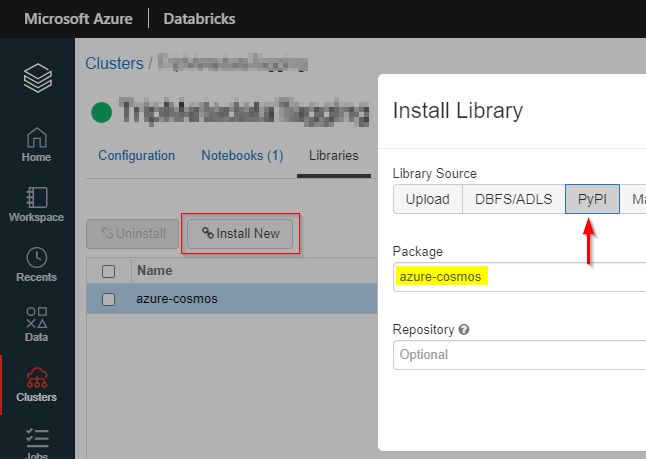
Task: Click the Package input field
Action: pos(520,277)
